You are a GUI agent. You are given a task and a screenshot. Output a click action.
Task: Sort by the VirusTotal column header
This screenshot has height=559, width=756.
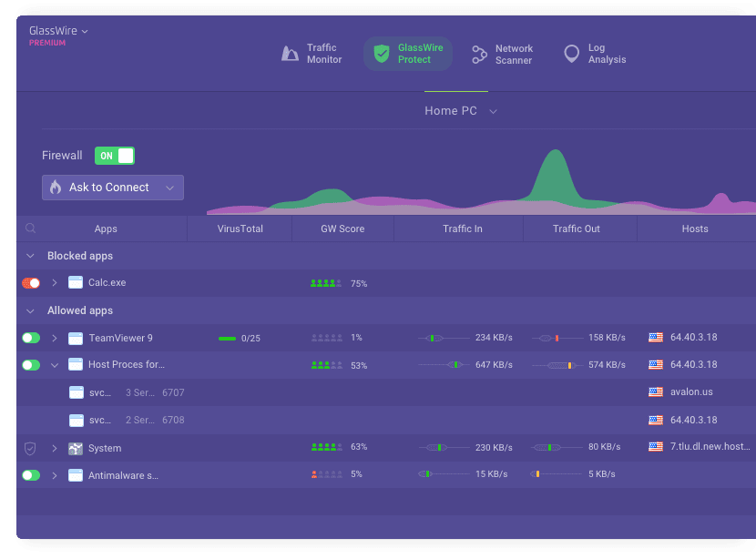click(240, 229)
